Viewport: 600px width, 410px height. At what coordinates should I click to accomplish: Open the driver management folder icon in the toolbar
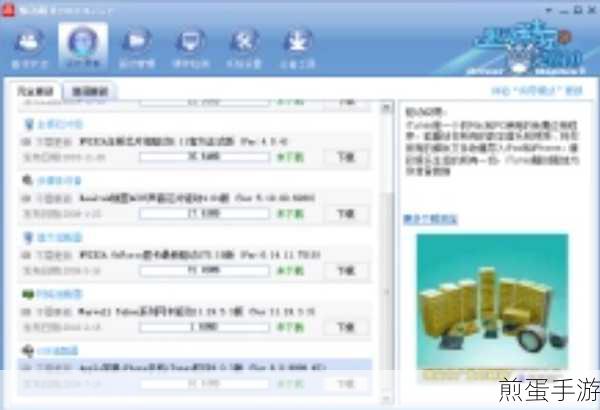point(137,48)
